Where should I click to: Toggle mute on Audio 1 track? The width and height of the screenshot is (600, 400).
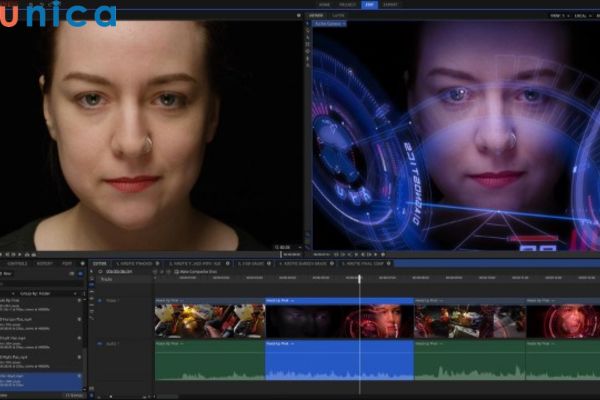(x=101, y=344)
